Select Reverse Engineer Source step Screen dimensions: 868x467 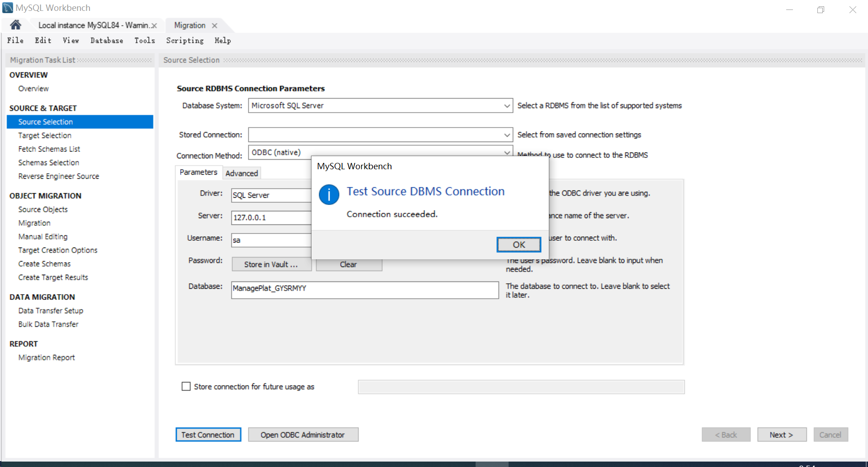coord(59,176)
